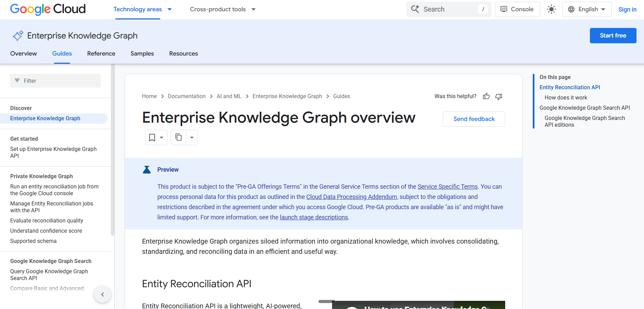Click the Documentation breadcrumb
This screenshot has width=644, height=309.
click(186, 96)
